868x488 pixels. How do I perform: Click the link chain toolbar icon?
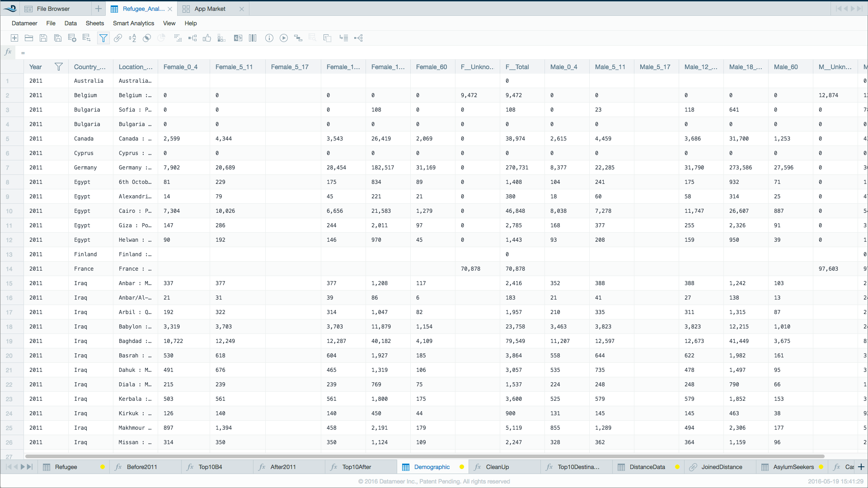(x=118, y=38)
